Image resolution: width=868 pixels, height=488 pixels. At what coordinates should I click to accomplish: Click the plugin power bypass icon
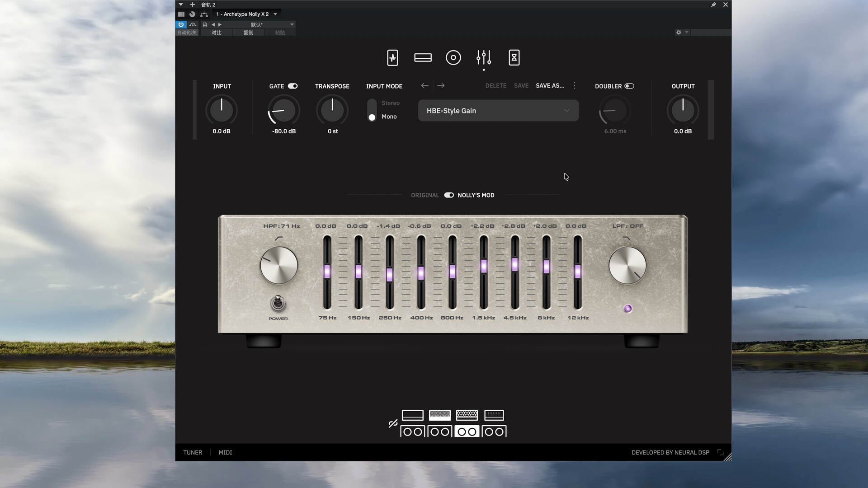(x=181, y=24)
